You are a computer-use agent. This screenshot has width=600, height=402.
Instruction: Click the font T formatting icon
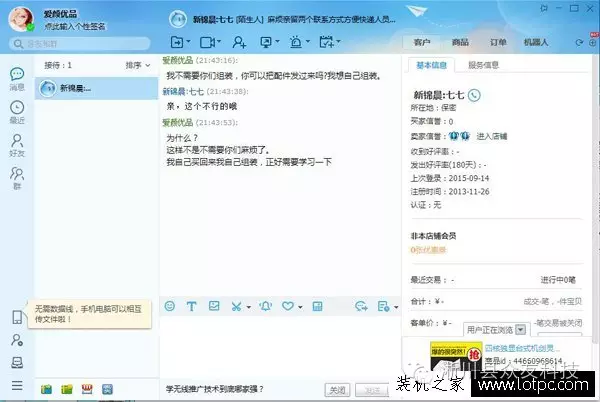192,306
